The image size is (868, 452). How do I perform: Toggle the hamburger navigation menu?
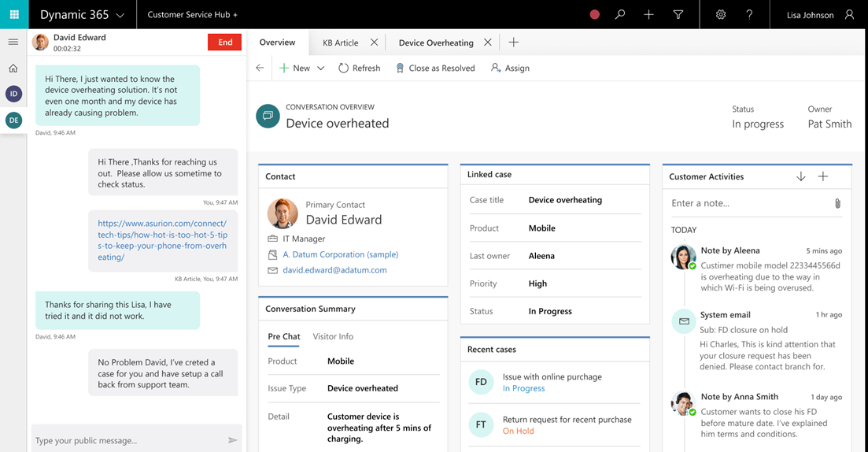click(x=13, y=42)
